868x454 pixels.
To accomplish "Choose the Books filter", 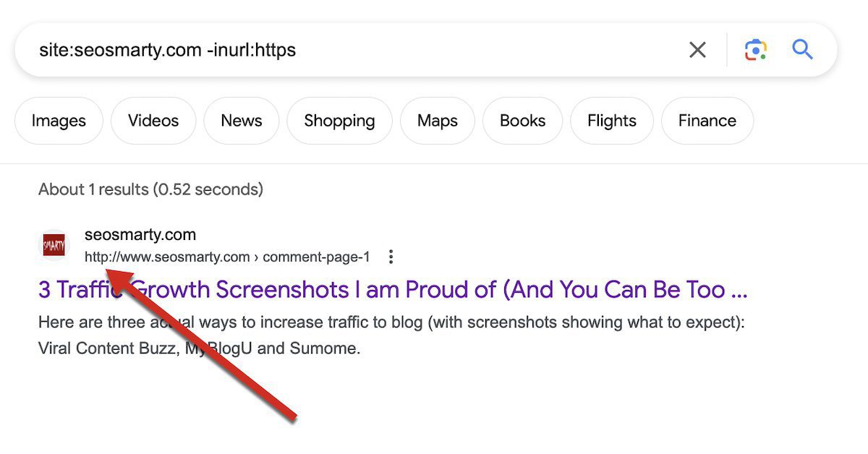I will coord(522,121).
